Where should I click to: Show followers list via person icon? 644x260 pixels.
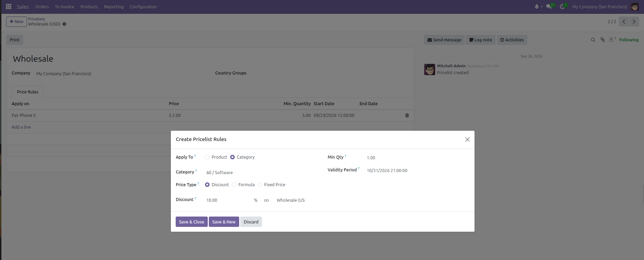click(x=612, y=40)
